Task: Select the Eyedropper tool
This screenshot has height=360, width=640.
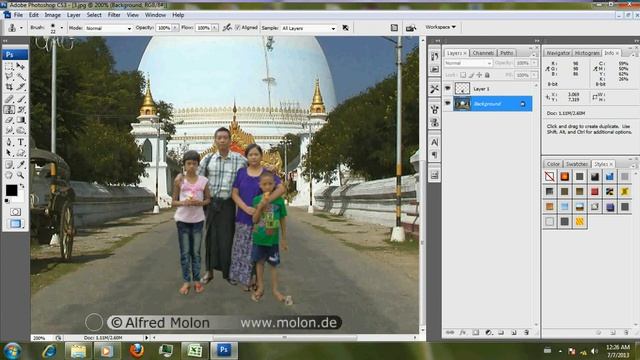Action: point(20,165)
